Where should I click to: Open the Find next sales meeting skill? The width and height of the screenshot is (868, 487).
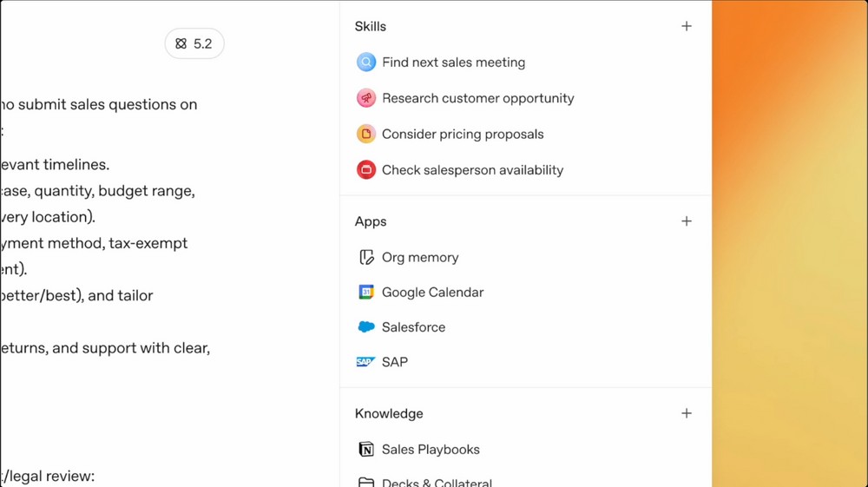click(x=453, y=63)
